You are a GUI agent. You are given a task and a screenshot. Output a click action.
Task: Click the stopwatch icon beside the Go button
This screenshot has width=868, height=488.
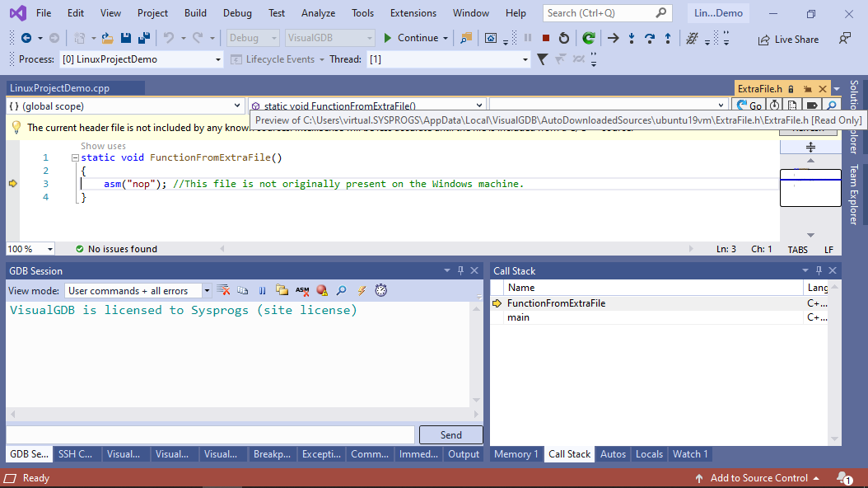774,106
